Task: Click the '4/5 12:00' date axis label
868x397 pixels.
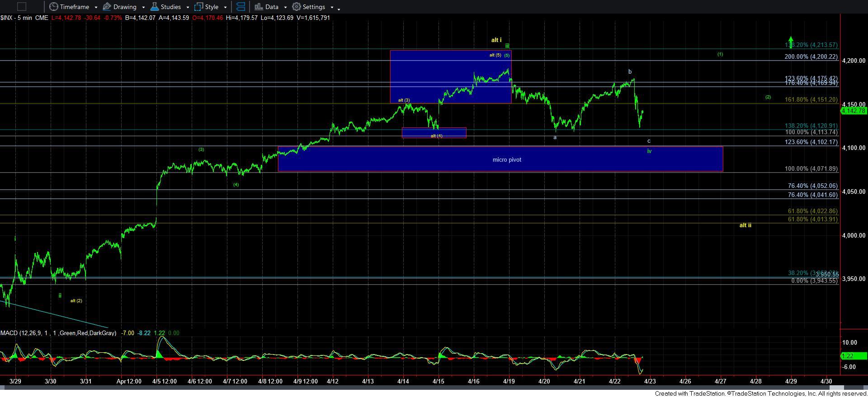Action: click(x=164, y=381)
